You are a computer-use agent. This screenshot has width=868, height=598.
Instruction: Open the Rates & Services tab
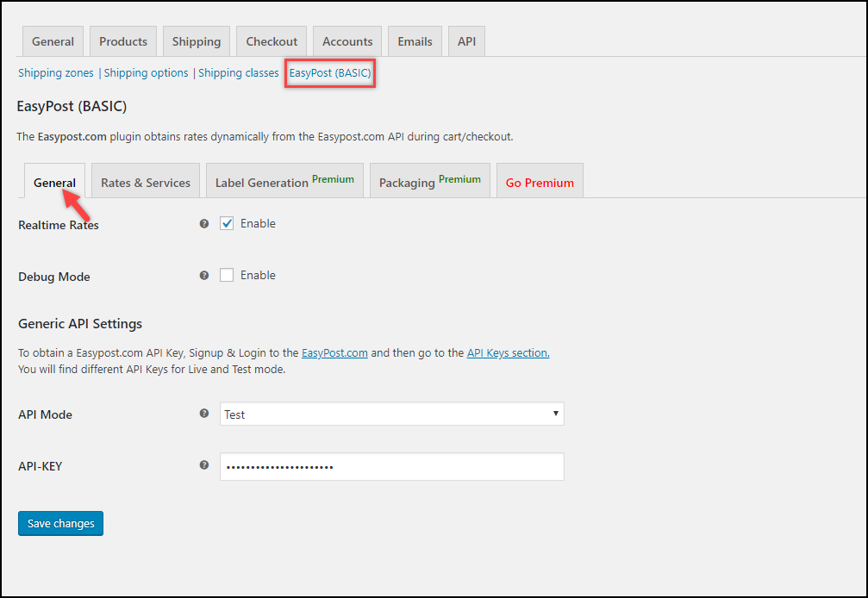coord(146,181)
